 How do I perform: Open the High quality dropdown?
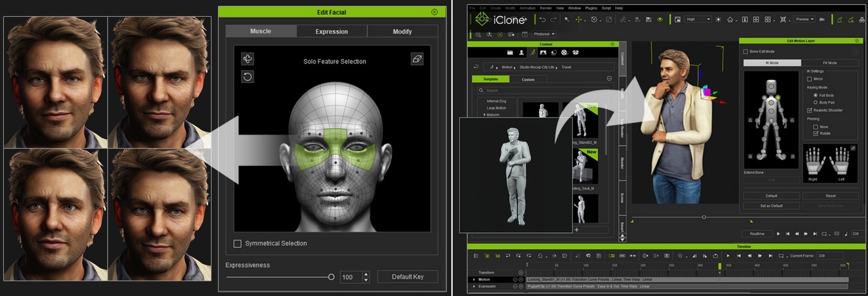point(698,20)
